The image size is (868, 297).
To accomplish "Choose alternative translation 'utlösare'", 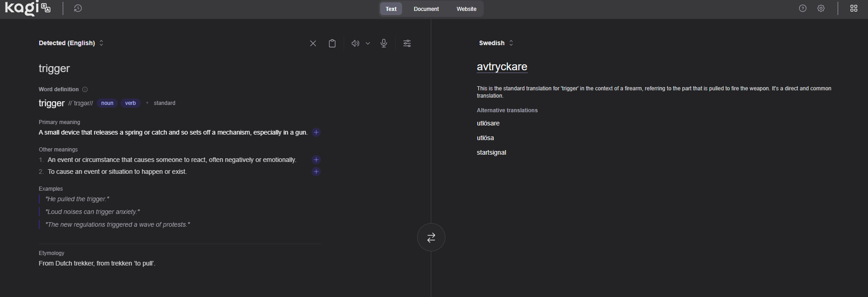I will coord(488,123).
